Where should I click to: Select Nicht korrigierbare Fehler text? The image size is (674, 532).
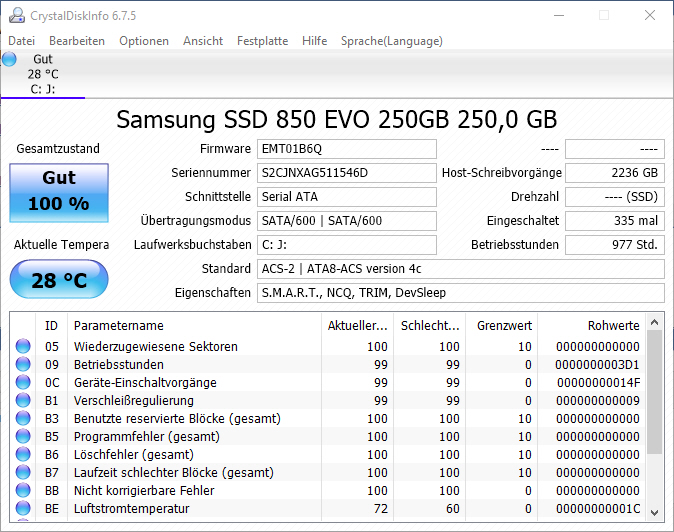pos(144,491)
